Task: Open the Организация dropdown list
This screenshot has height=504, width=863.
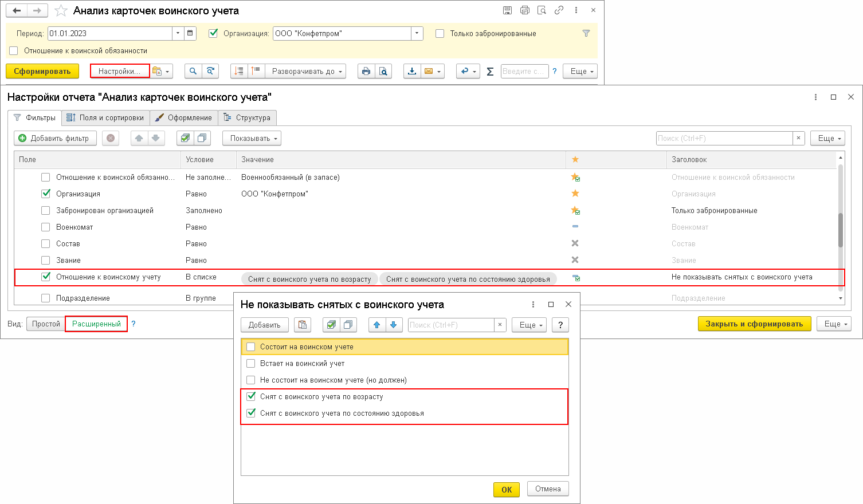Action: [x=417, y=33]
